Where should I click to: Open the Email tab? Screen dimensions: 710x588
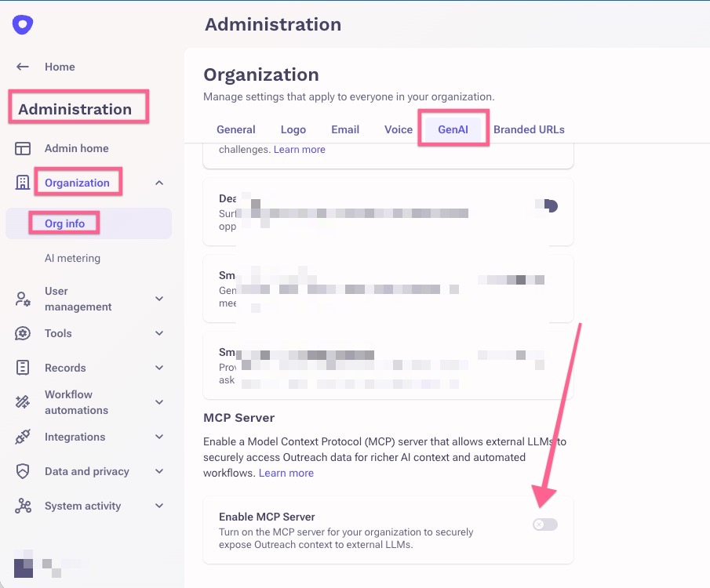pyautogui.click(x=345, y=129)
